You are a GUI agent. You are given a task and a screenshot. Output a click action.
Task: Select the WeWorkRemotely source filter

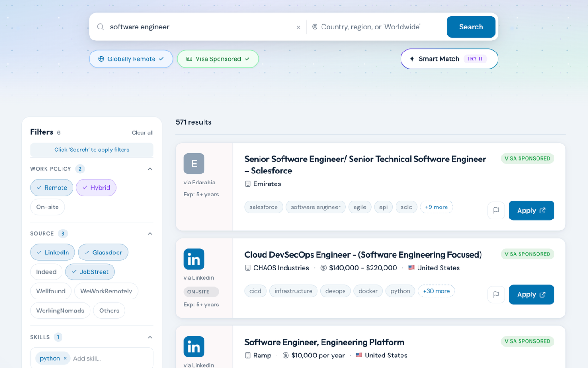(x=106, y=291)
